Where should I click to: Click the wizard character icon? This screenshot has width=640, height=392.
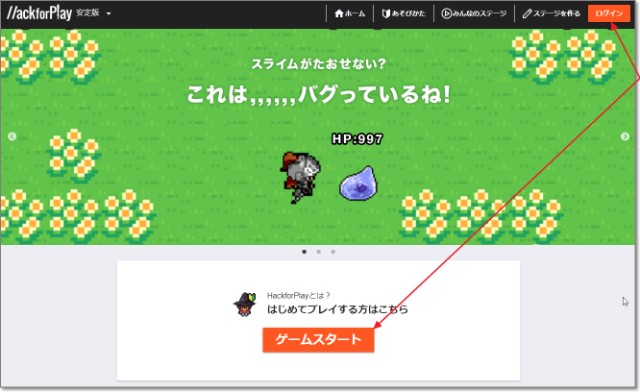[x=244, y=304]
